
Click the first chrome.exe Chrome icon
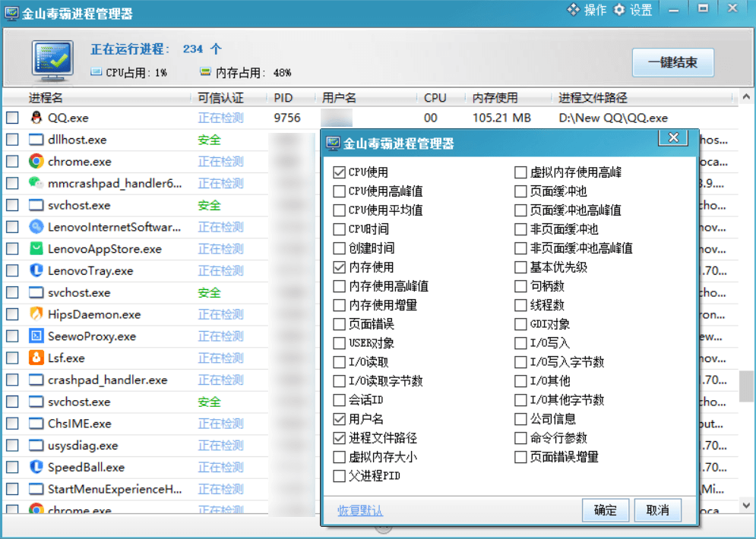click(36, 162)
